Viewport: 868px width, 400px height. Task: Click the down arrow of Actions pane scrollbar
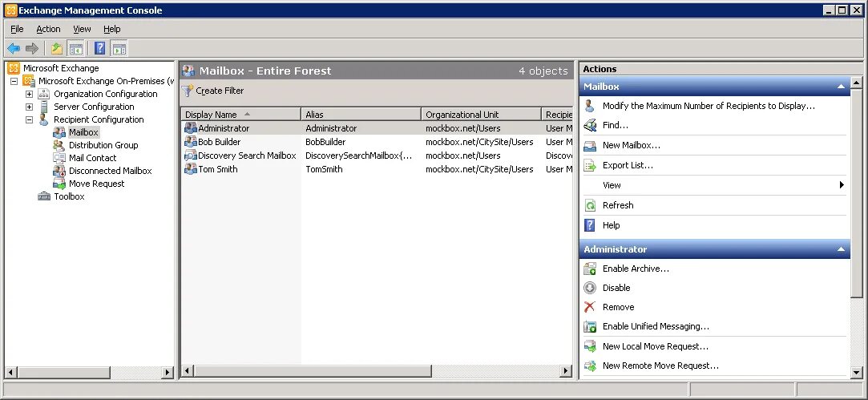coord(856,372)
